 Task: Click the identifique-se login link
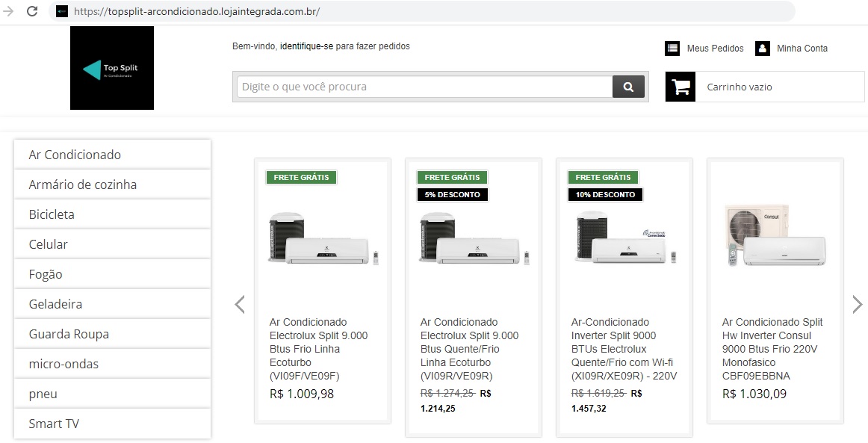[x=307, y=46]
